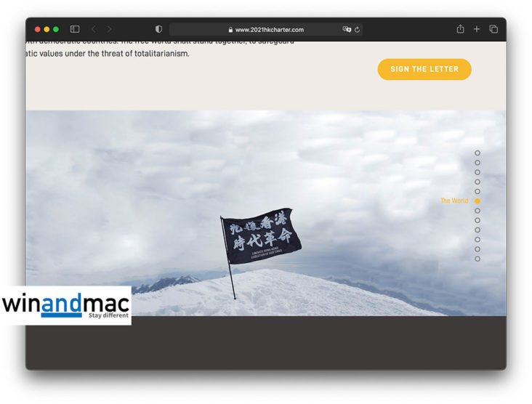
Task: Open the Share menu icon
Action: coord(460,29)
